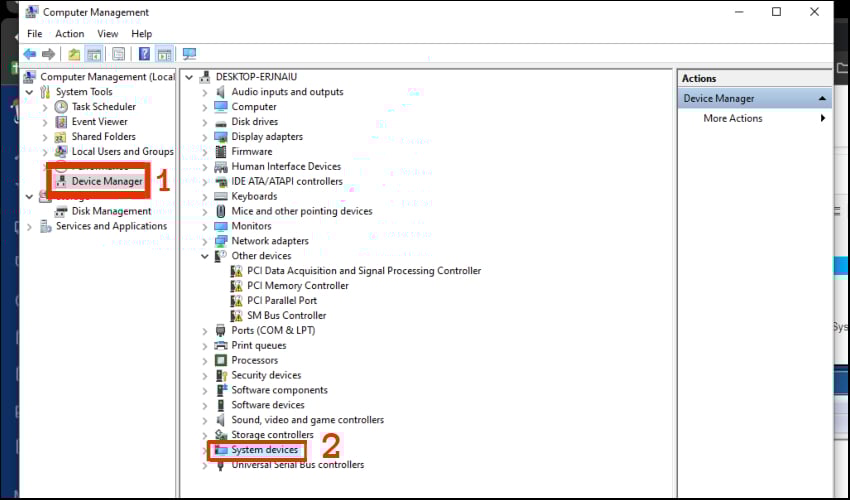Click the Security devices icon
850x500 pixels.
(221, 375)
